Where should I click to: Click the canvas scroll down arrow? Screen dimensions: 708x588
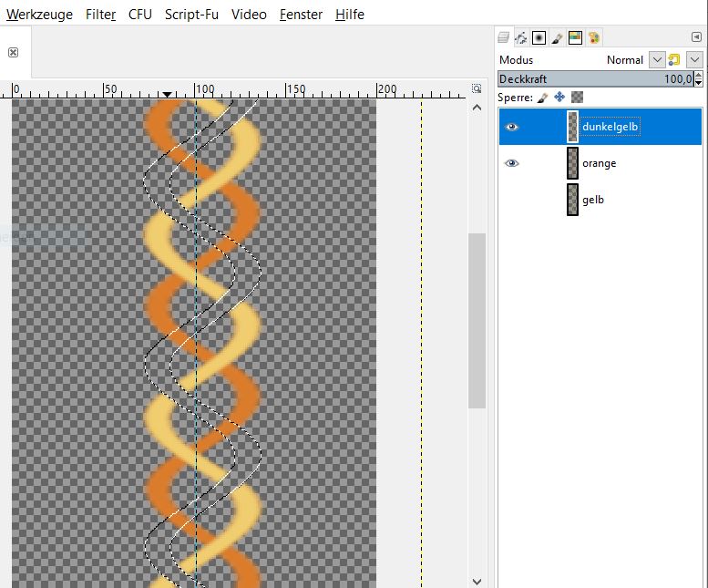[477, 582]
